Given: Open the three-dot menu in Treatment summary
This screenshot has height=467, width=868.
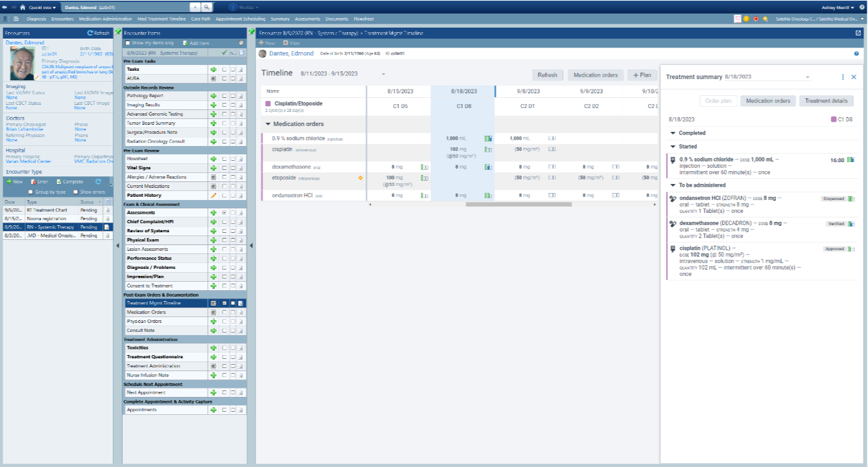Looking at the screenshot, I should pos(842,76).
